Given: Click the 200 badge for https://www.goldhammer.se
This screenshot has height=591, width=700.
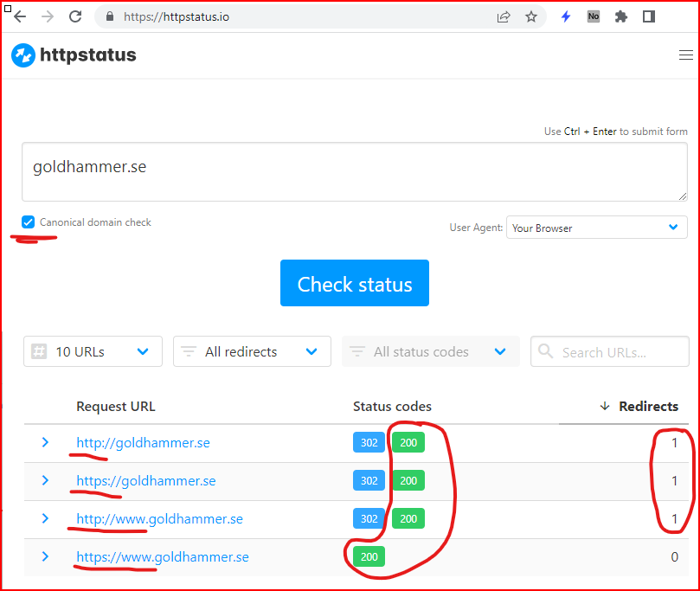Looking at the screenshot, I should (x=369, y=556).
